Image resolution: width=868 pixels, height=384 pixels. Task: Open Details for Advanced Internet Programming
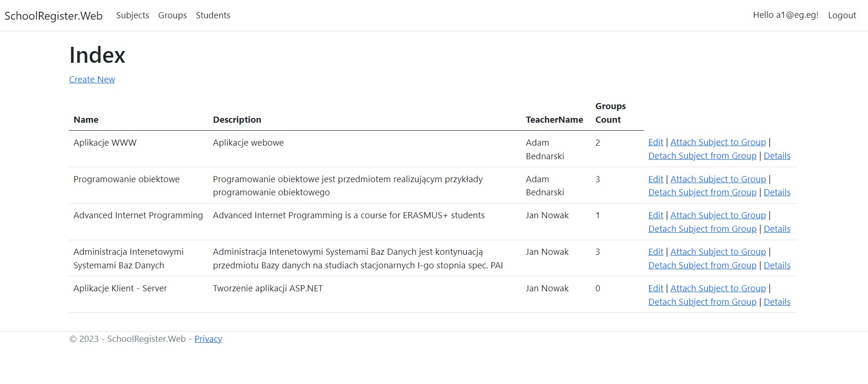pos(777,229)
